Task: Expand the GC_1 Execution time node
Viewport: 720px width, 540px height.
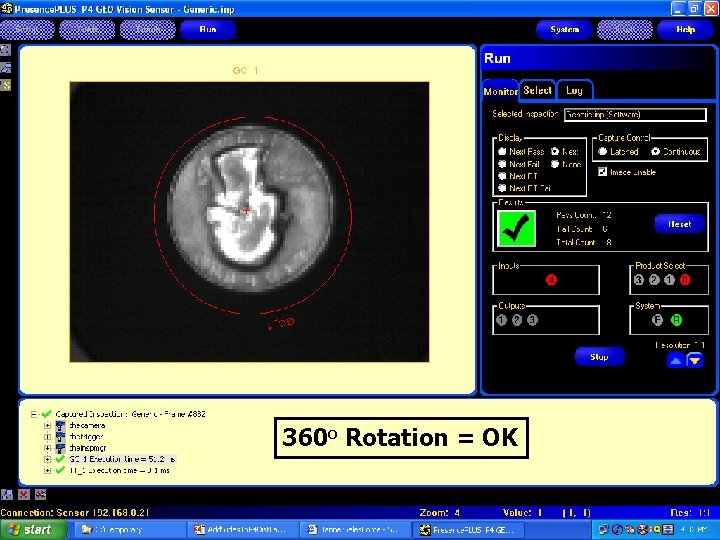Action: click(47, 459)
